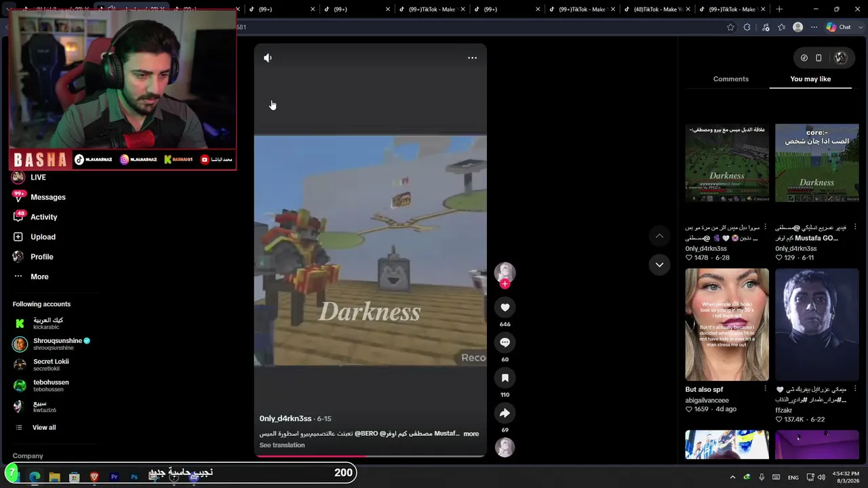Image resolution: width=868 pixels, height=488 pixels.
Task: Launch Brave browser from the taskbar
Action: point(94,477)
